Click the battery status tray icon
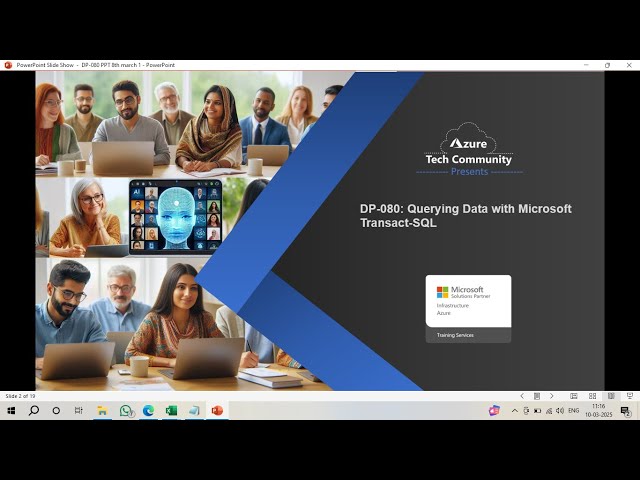The height and width of the screenshot is (480, 640). click(538, 411)
